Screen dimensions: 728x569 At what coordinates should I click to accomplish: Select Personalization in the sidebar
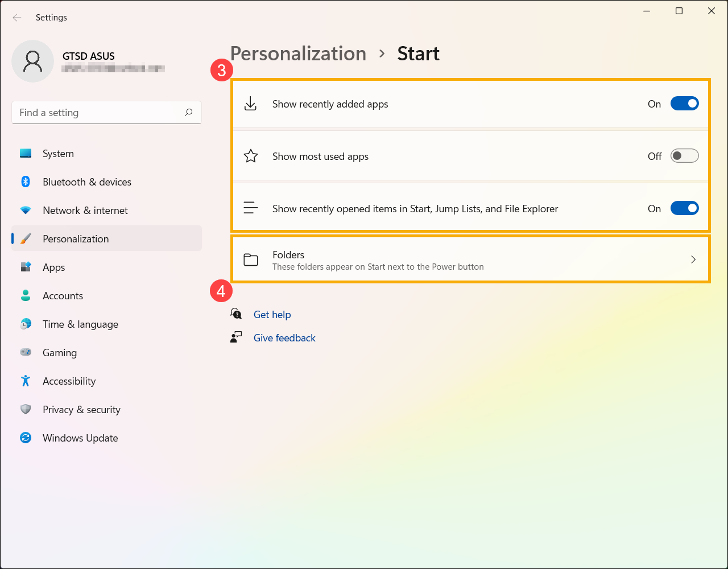pos(76,239)
